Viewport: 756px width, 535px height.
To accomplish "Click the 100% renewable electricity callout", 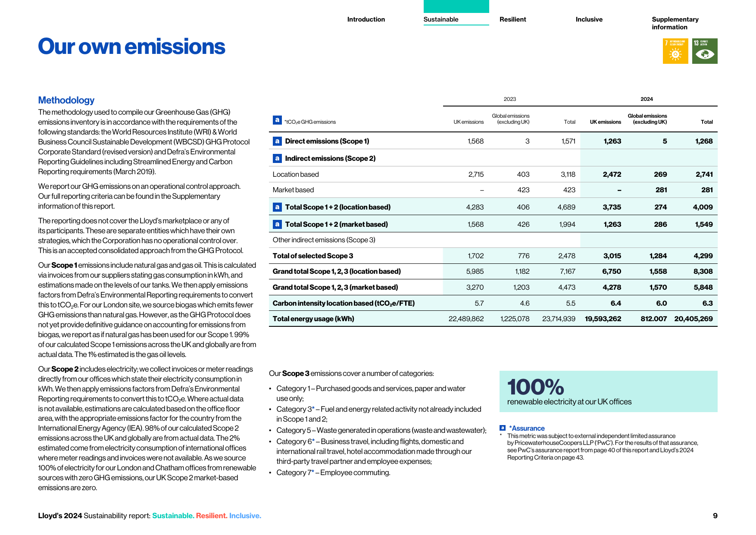I will coord(608,391).
